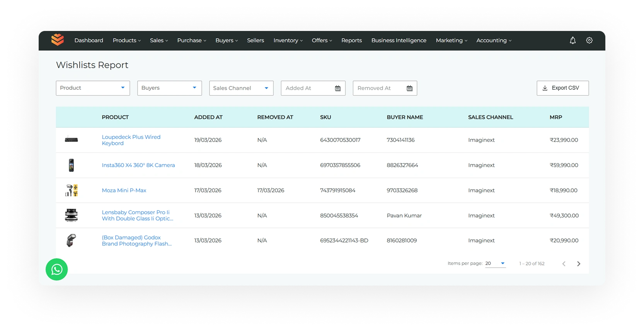Click the orange app logo icon
Screen dimensions: 644x332
pos(58,40)
